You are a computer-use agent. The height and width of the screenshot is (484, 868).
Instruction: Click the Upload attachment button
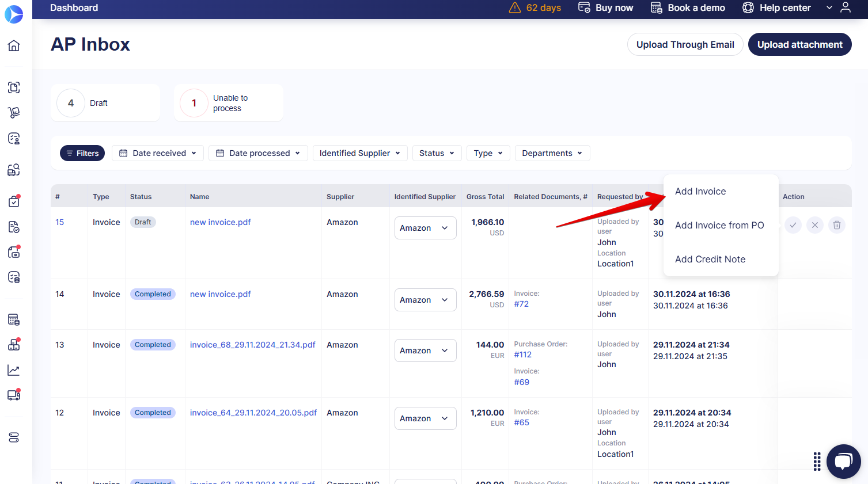point(800,44)
